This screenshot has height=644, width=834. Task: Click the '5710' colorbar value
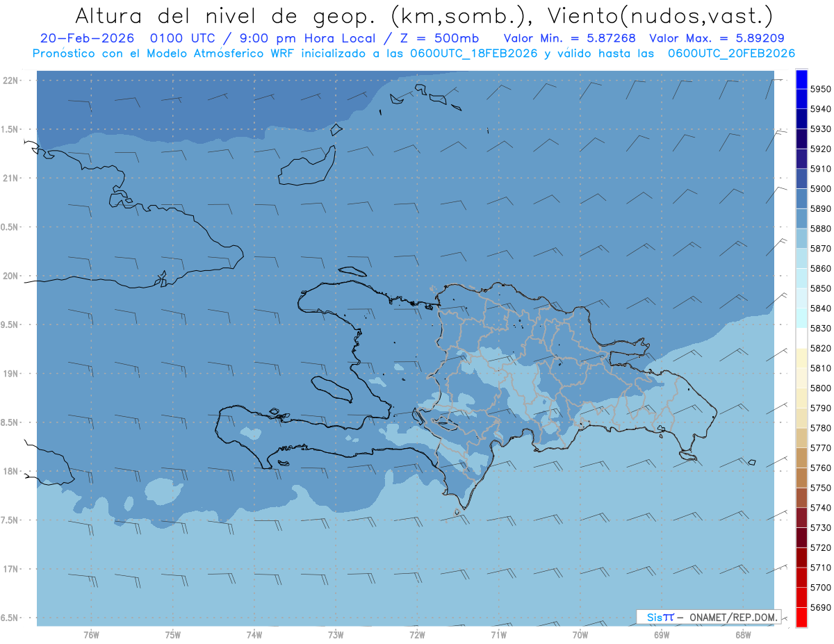point(821,568)
